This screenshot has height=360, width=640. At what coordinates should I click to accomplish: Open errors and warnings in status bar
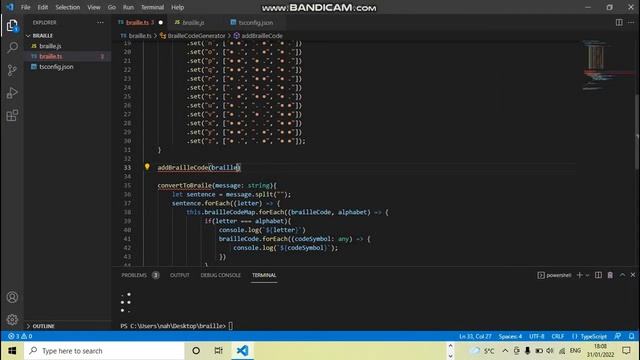[20, 336]
